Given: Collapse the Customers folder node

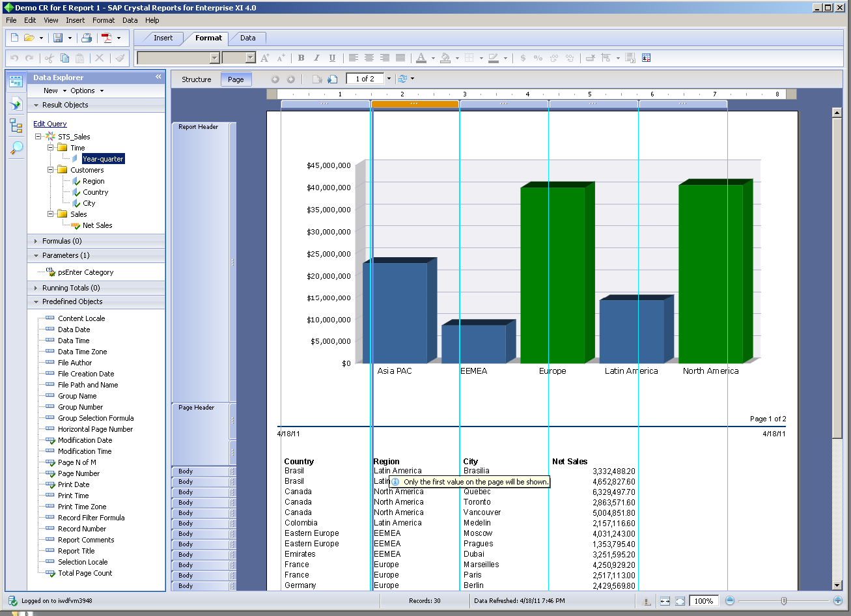Looking at the screenshot, I should [x=50, y=170].
